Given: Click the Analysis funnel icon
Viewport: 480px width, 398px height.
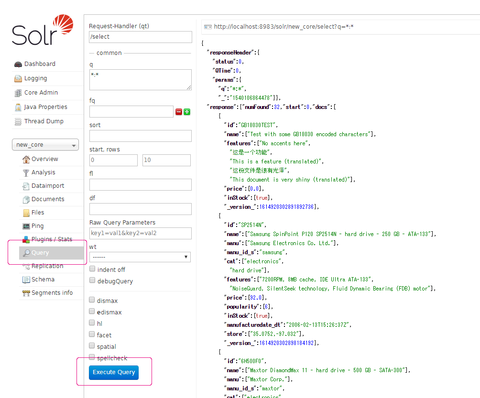Looking at the screenshot, I should (26, 173).
